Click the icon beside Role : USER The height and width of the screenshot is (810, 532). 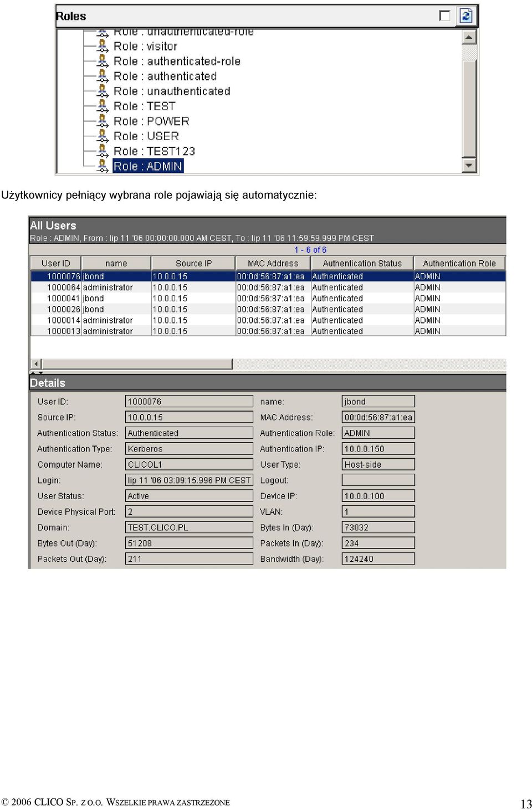pyautogui.click(x=103, y=136)
